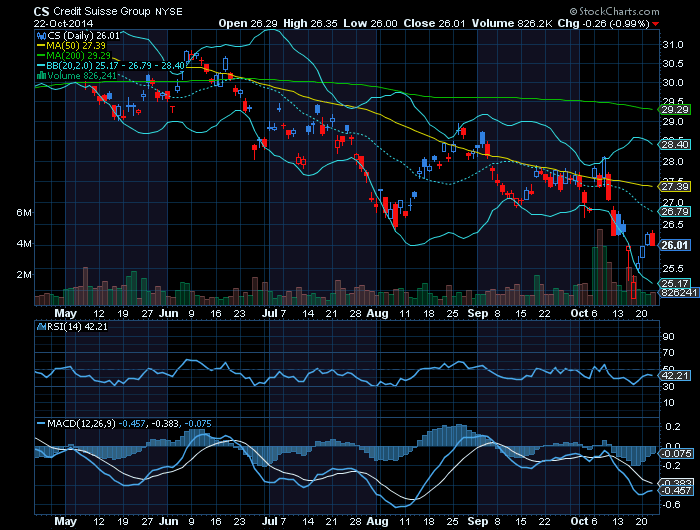The height and width of the screenshot is (530, 700).
Task: Click the candlestick icon beside CS (Daily)
Action: click(x=42, y=36)
